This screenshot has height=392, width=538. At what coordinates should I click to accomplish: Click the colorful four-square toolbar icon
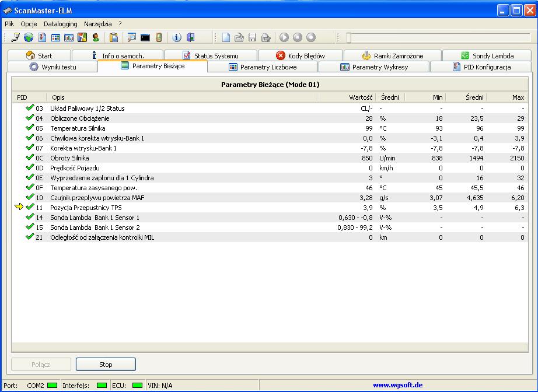click(x=82, y=37)
